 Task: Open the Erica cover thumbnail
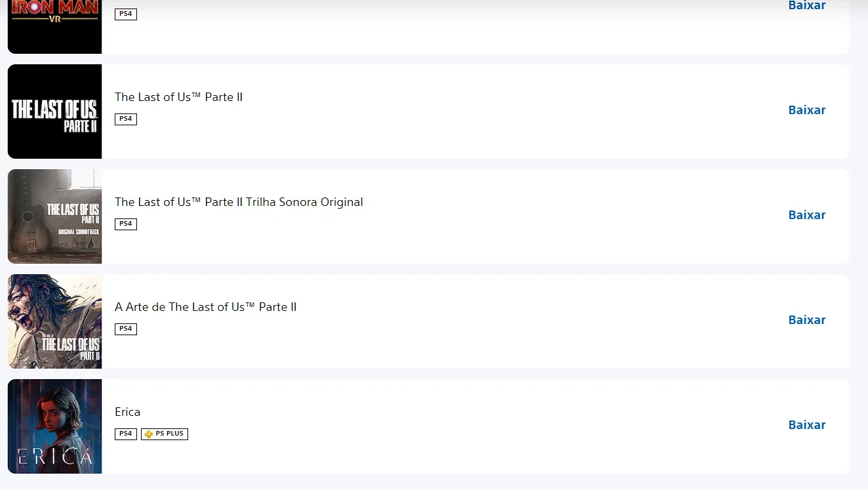55,426
